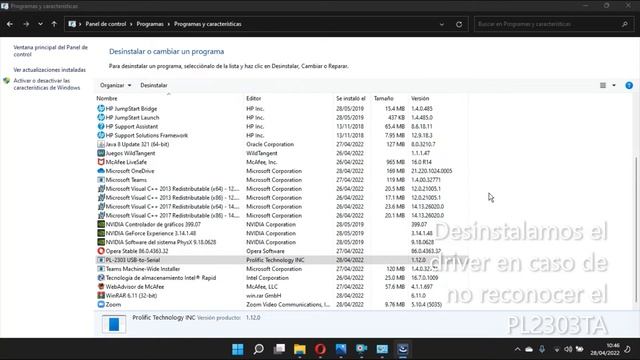Select the HP JumpStart Launch icon

[101, 118]
